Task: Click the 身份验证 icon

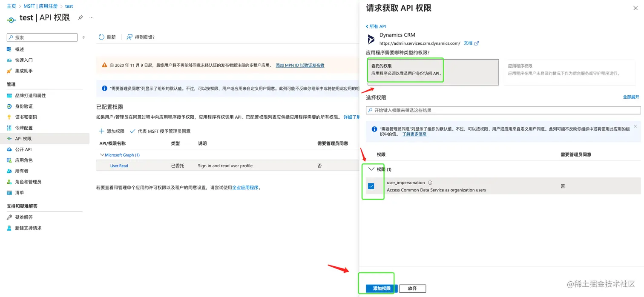Action: point(9,106)
